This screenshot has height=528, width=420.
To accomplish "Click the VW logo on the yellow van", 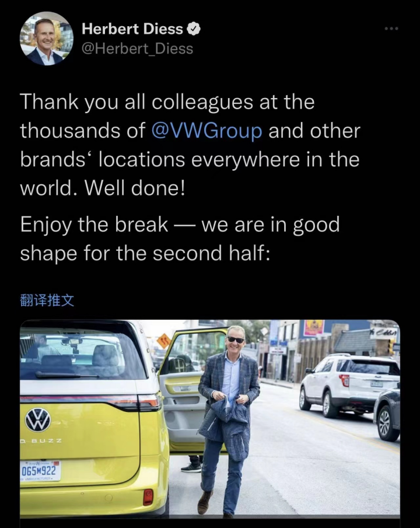I will 38,420.
